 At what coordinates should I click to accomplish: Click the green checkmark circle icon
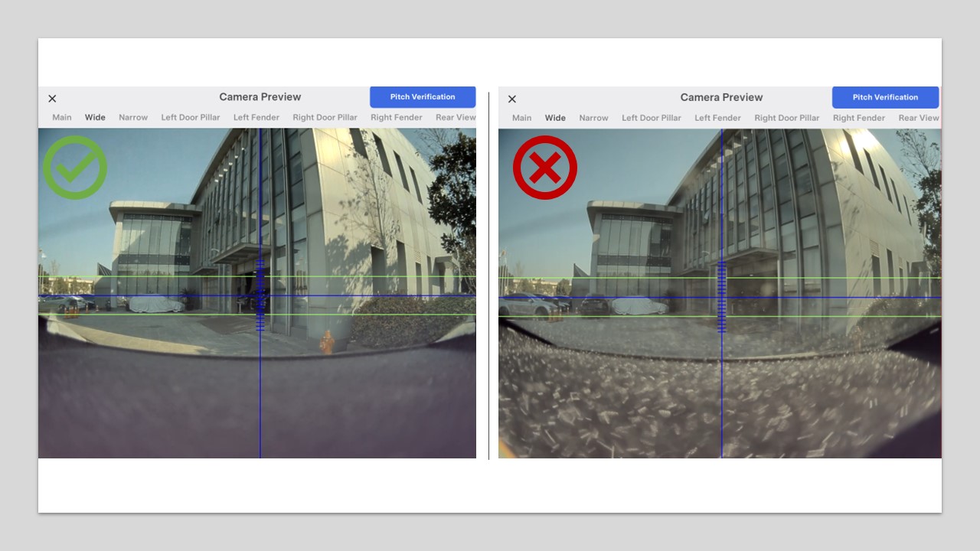(x=74, y=167)
